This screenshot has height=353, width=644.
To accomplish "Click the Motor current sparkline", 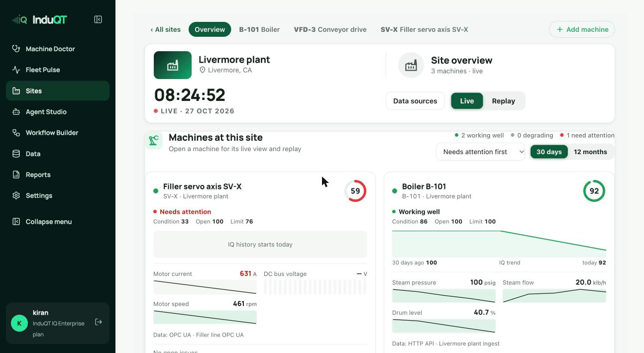I will 205,287.
